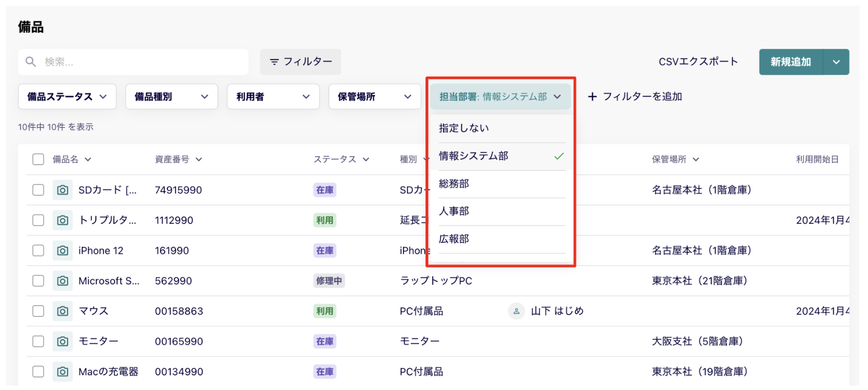Click camera icon for SDカード row
The image size is (868, 390).
pos(62,190)
